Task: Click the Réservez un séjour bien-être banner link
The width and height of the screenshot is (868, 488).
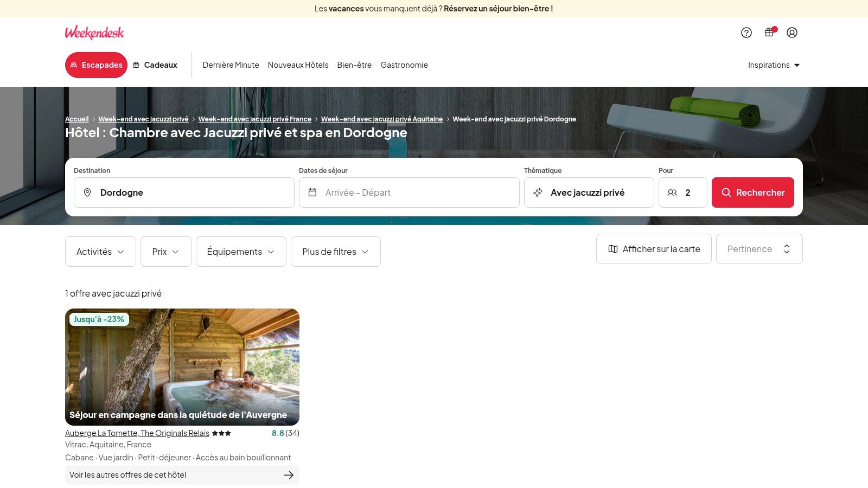Action: pyautogui.click(x=499, y=9)
